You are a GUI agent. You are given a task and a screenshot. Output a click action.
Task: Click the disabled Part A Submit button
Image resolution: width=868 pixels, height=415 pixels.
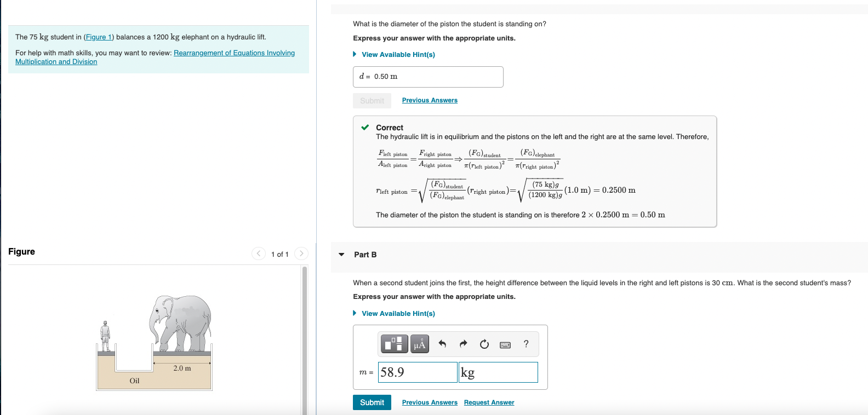(372, 101)
